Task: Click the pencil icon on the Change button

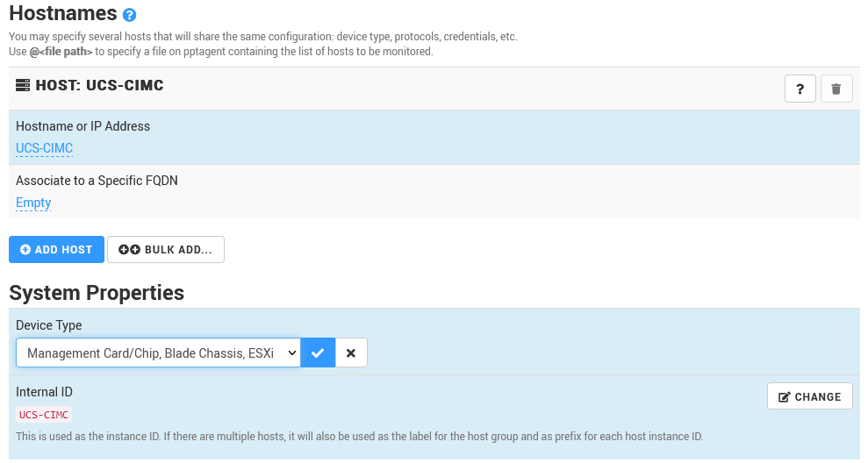Action: click(x=784, y=396)
